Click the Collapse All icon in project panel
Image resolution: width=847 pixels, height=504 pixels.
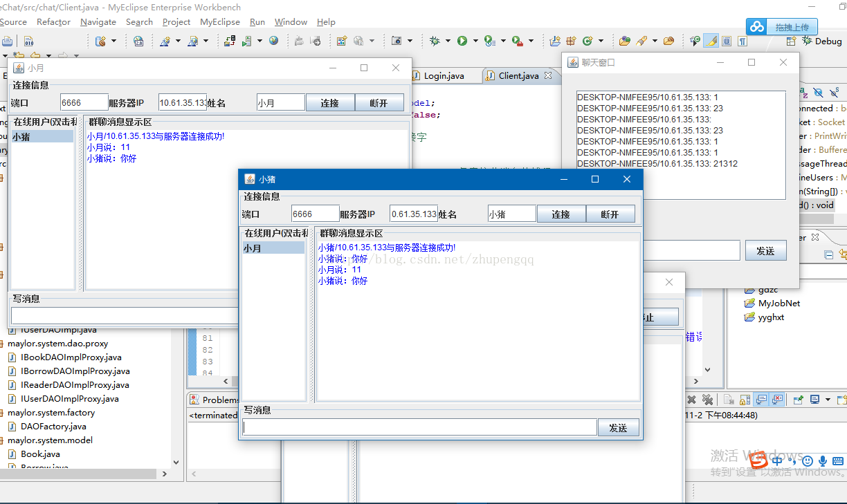[828, 254]
